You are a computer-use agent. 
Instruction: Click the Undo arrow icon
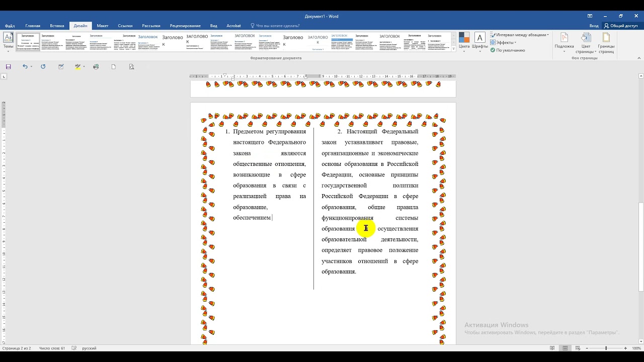(25, 66)
